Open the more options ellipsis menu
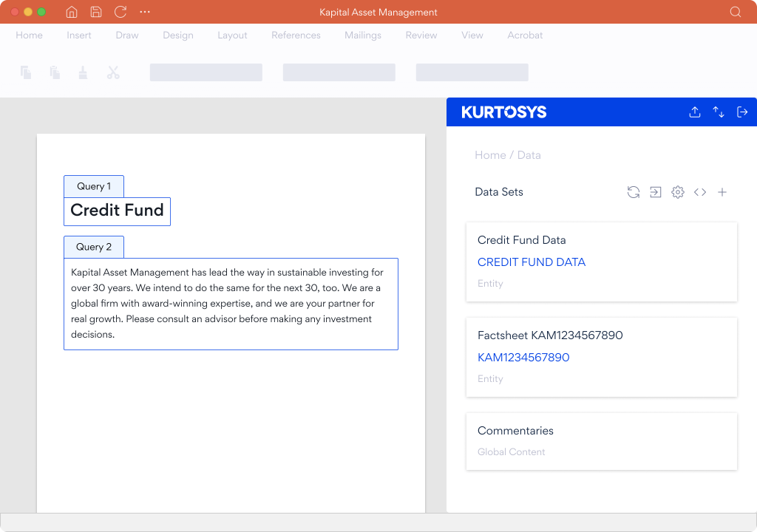The image size is (757, 532). 145,12
